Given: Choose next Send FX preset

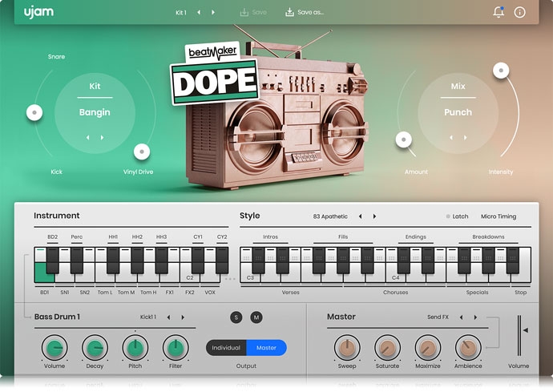Looking at the screenshot, I should tap(475, 317).
